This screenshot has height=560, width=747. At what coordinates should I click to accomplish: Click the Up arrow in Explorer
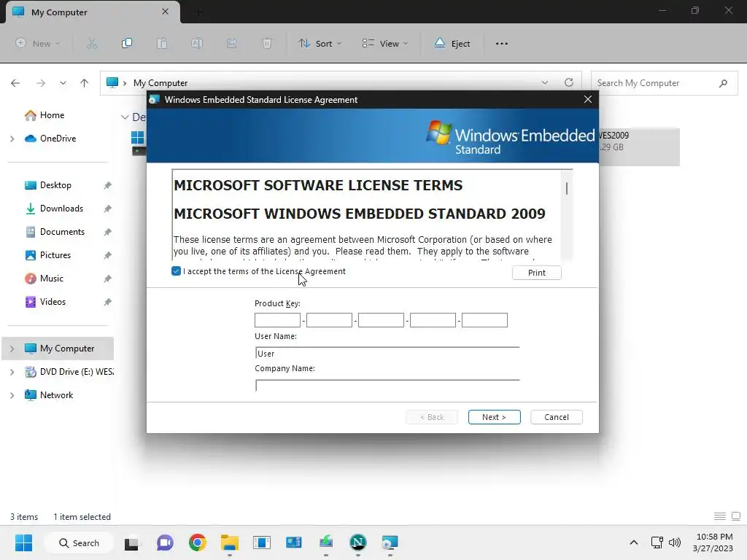85,83
